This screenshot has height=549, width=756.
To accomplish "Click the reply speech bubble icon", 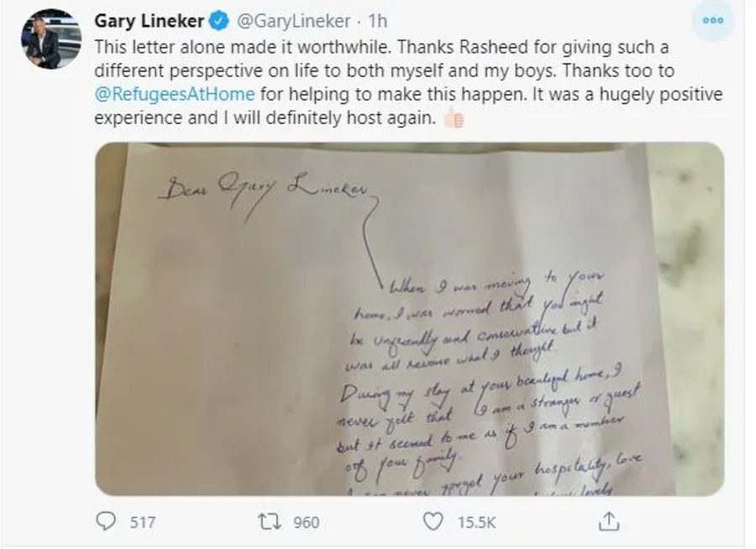I will tap(105, 521).
